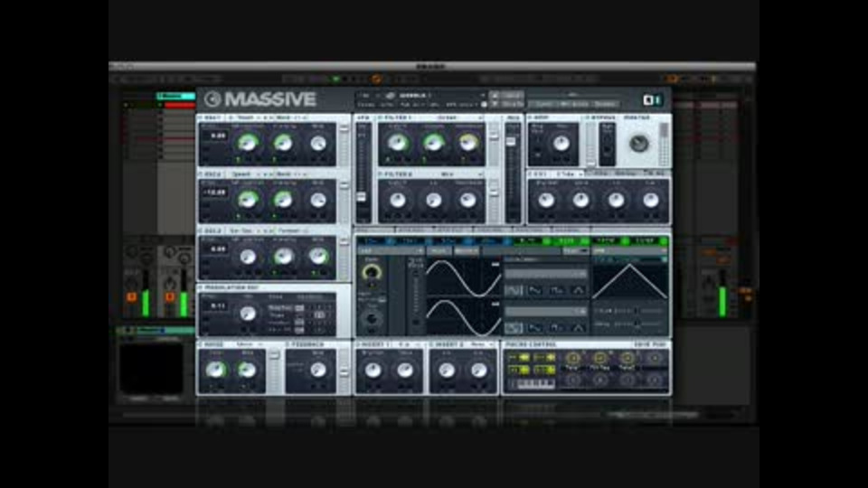Pick the fourth curve shape in upper row

coord(578,290)
